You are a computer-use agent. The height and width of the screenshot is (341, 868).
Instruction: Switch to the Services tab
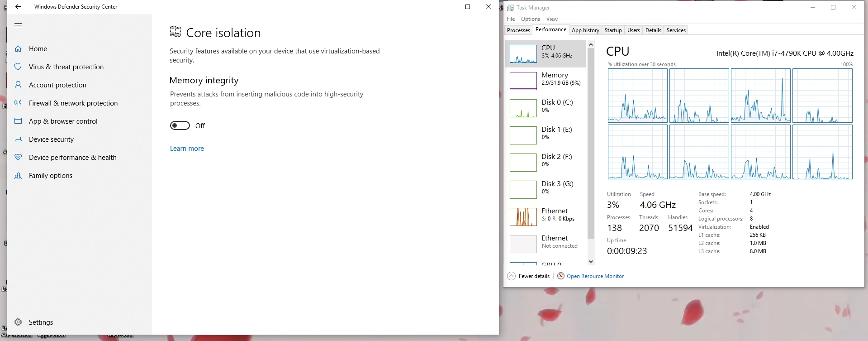click(x=676, y=30)
